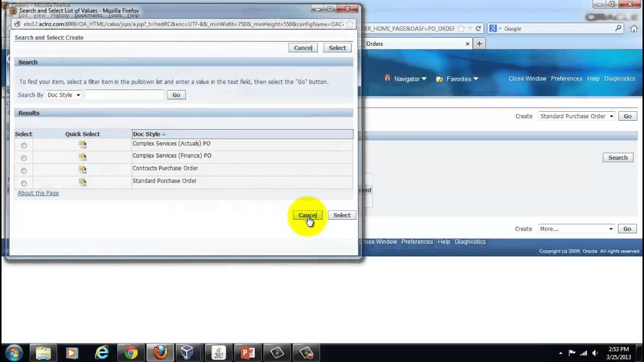Sort by Doc Style column header
The height and width of the screenshot is (362, 644).
(146, 134)
